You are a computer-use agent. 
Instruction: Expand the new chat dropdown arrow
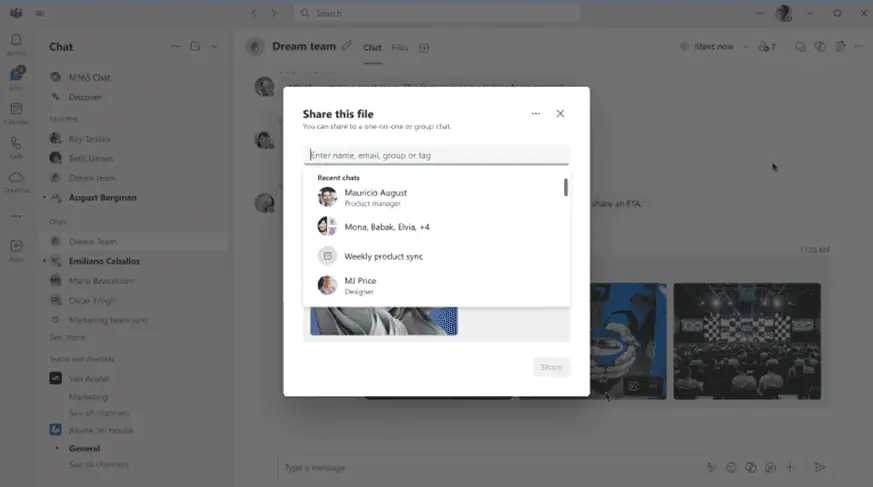[214, 47]
